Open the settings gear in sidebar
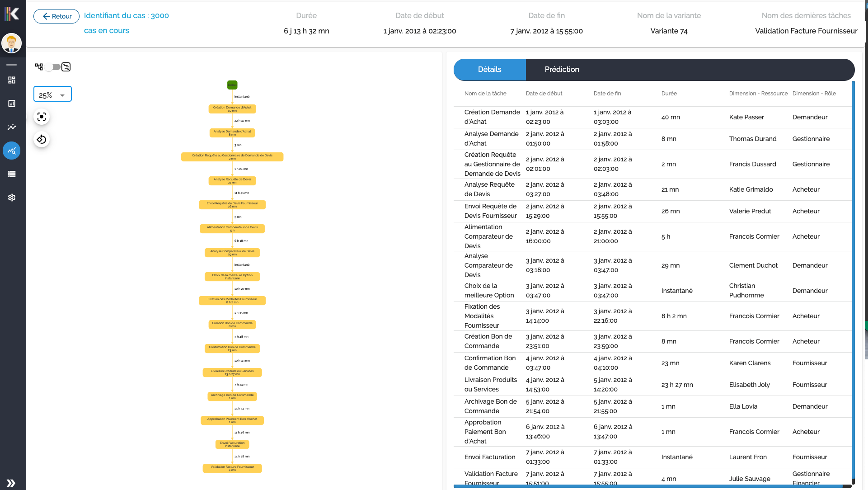The height and width of the screenshot is (490, 868). click(12, 198)
